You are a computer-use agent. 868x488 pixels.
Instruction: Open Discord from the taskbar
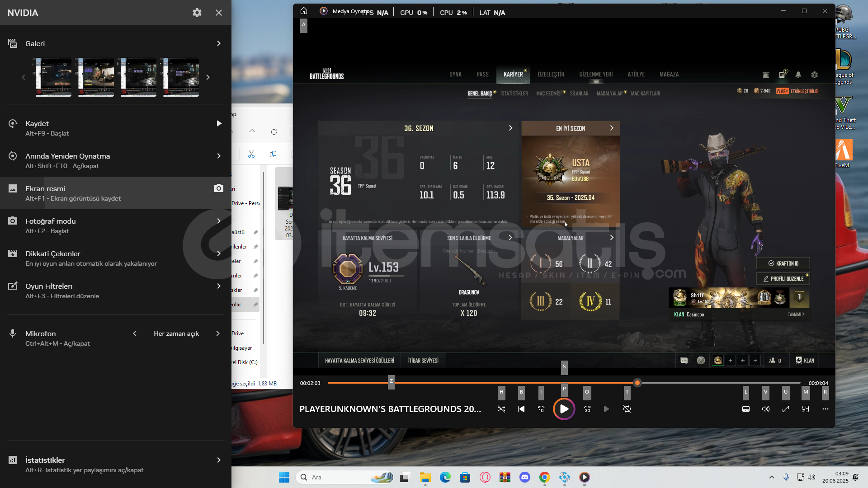tap(525, 477)
